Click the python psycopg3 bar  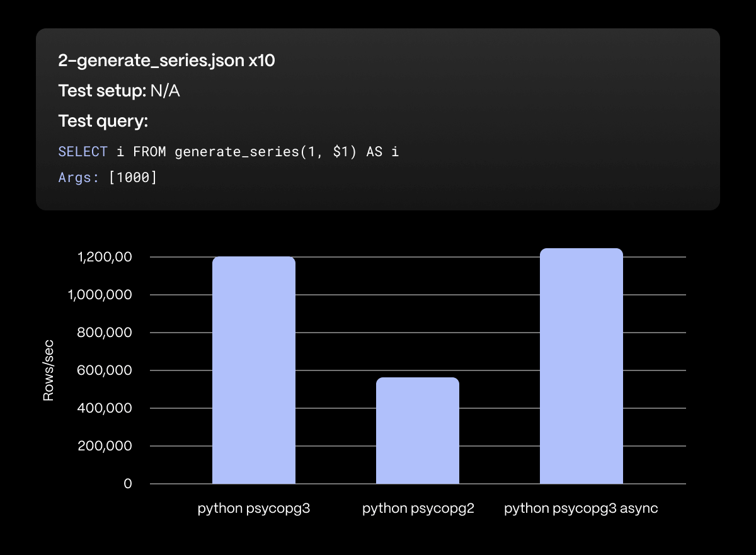click(x=253, y=370)
